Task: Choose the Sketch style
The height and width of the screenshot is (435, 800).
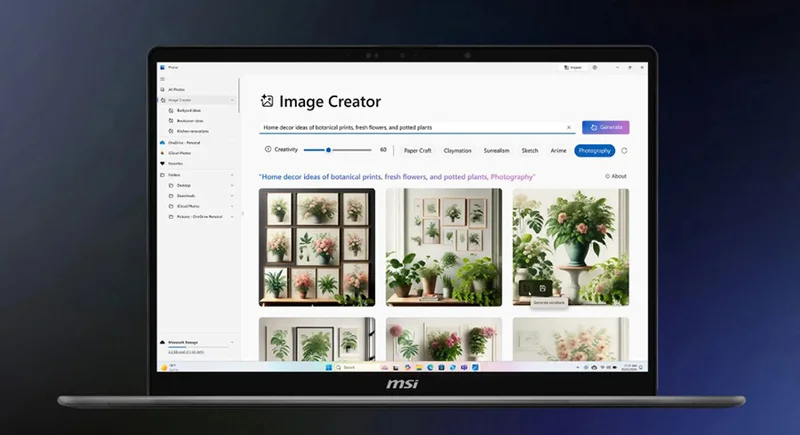Action: pos(530,150)
